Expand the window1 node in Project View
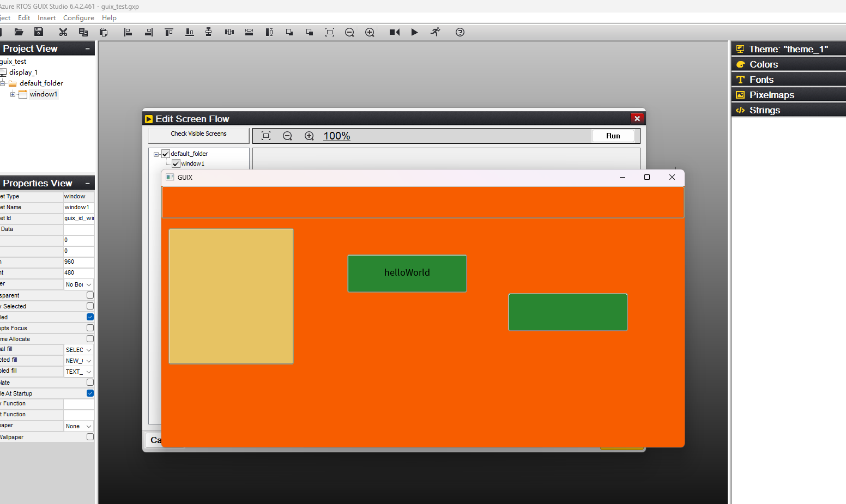This screenshot has width=846, height=504. click(13, 94)
